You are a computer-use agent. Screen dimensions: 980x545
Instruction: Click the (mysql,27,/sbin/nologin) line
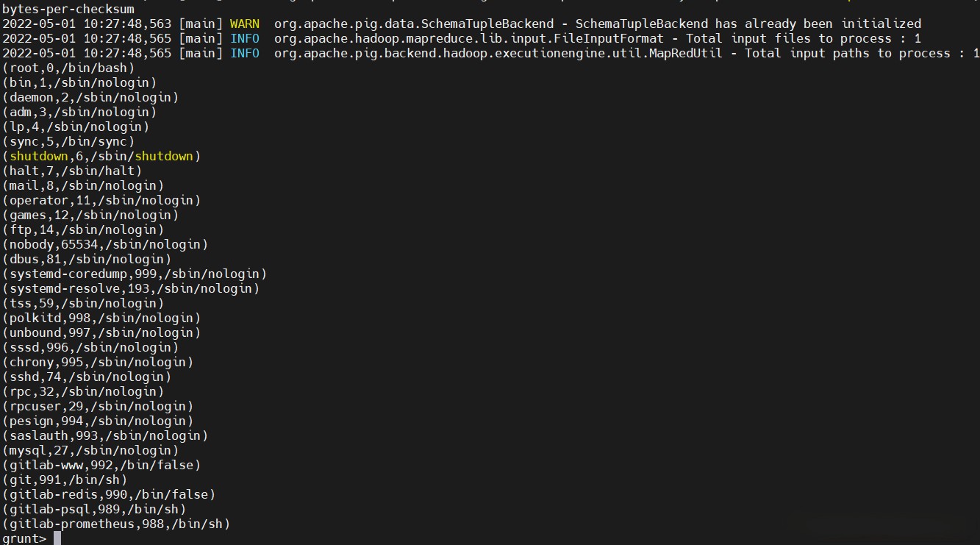(x=90, y=450)
